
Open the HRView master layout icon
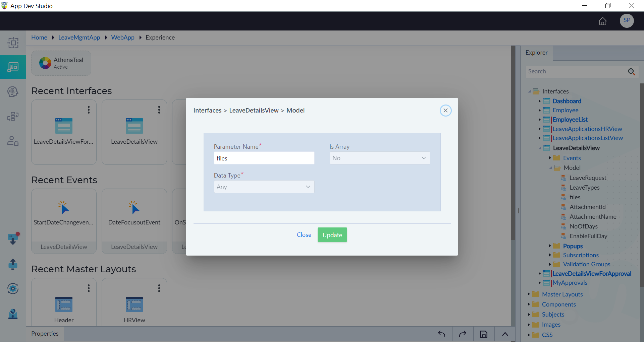coord(134,304)
